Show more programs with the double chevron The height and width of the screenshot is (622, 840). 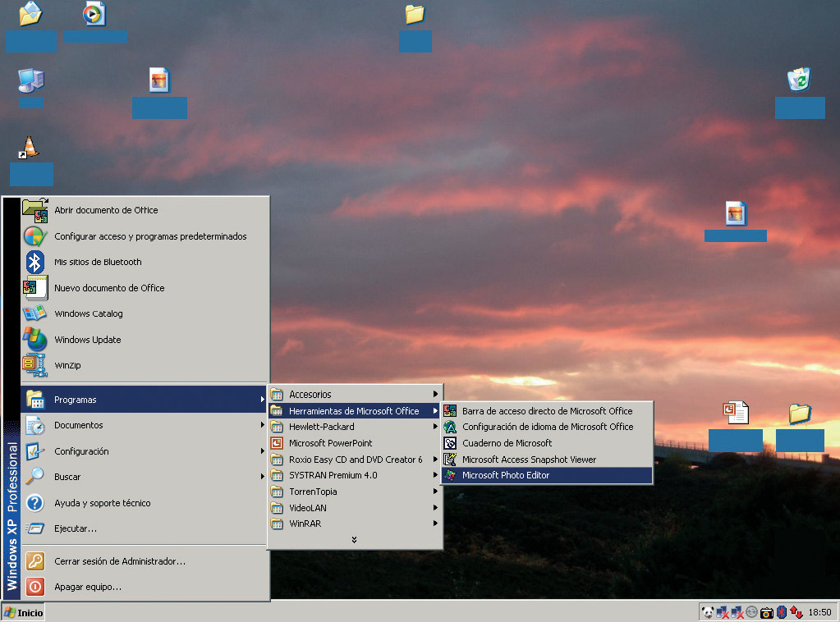point(354,540)
